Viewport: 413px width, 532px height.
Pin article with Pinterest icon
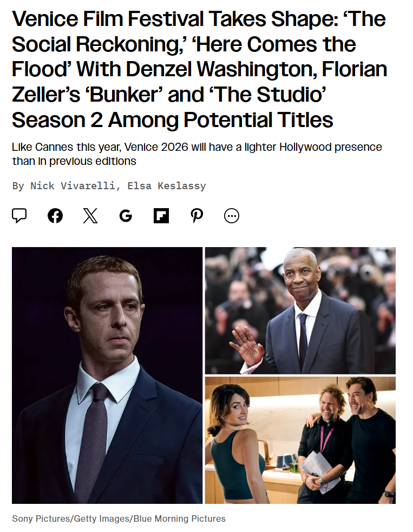pyautogui.click(x=196, y=216)
